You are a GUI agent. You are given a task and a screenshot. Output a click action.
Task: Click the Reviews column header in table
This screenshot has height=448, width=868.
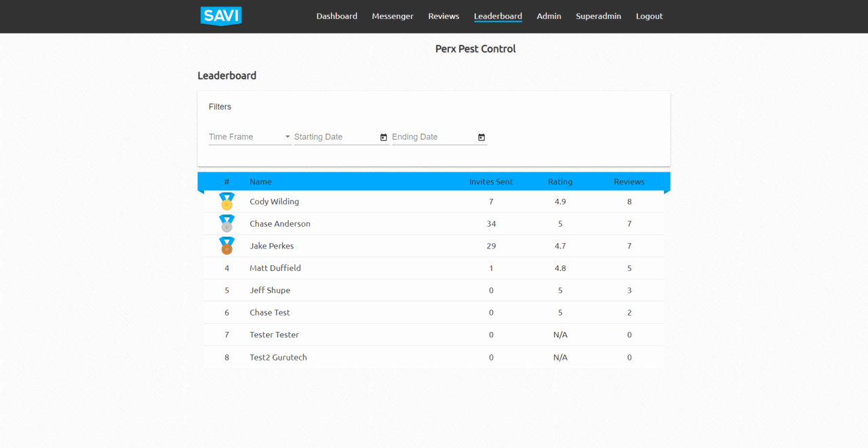(x=629, y=182)
